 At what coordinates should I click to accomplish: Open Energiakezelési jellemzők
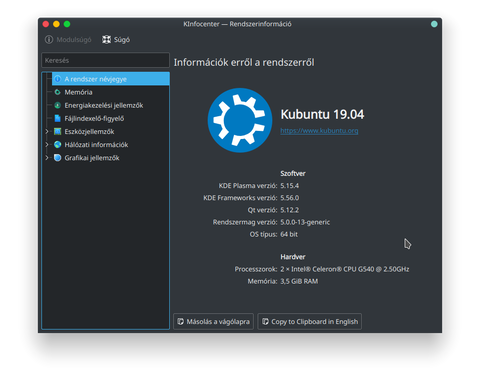(104, 105)
